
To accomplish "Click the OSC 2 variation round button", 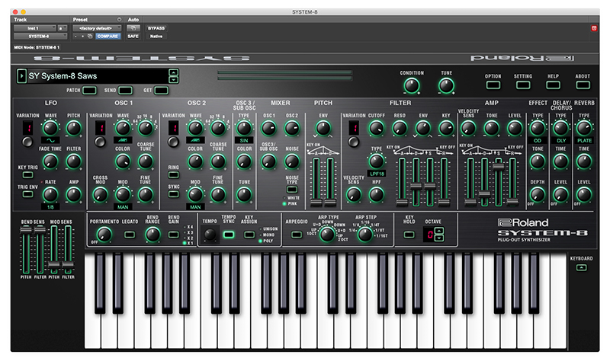I will (x=173, y=142).
